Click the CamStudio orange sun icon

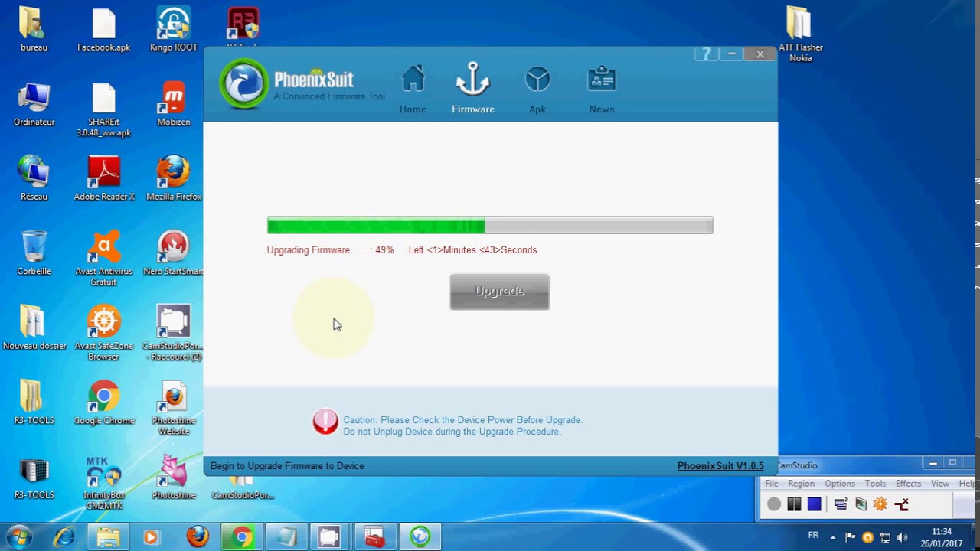click(x=880, y=504)
